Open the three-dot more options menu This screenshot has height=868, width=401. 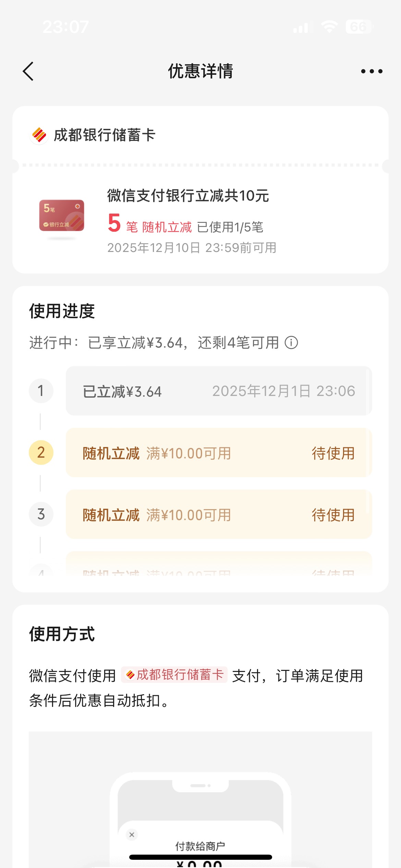(372, 71)
